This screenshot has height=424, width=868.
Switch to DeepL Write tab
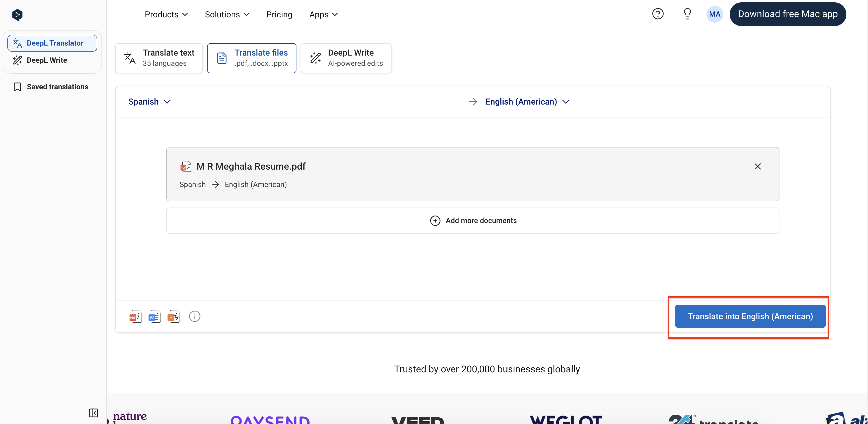[346, 58]
